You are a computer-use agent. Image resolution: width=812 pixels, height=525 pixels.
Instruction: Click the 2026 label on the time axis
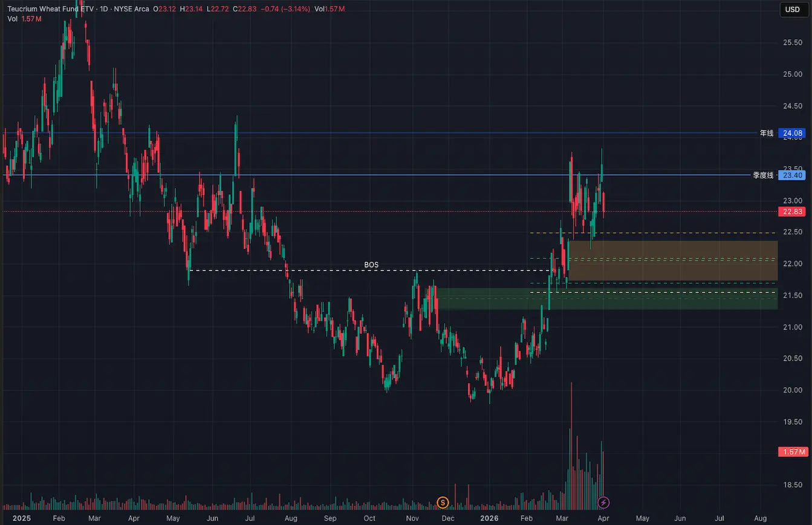[489, 518]
